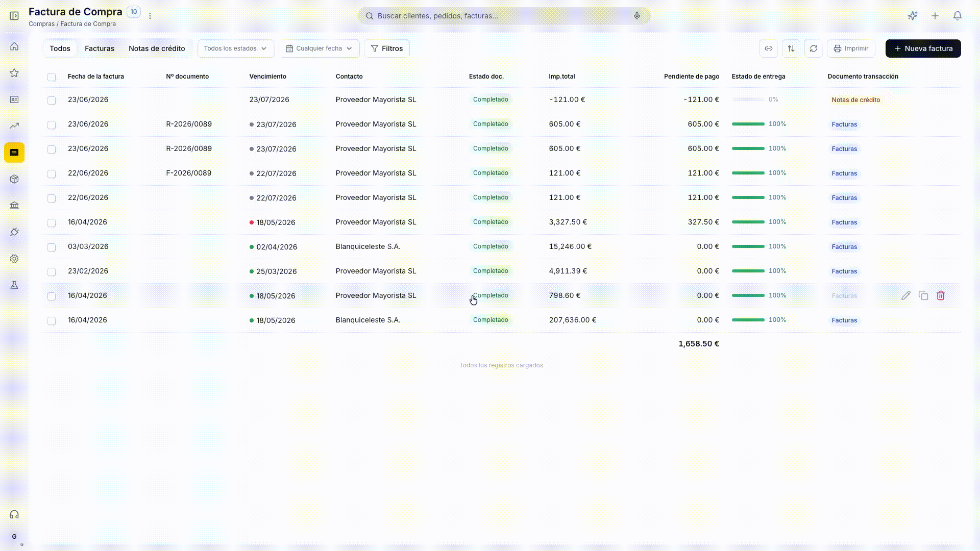Click the due date 25/03/2026
This screenshot has height=551, width=980.
coord(277,271)
